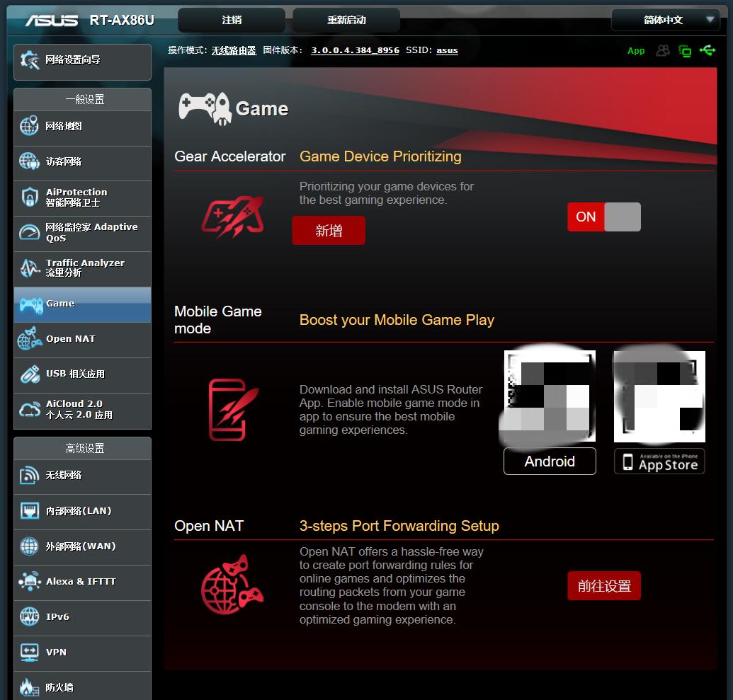
Task: Click the network map globe icon
Action: coord(29,127)
